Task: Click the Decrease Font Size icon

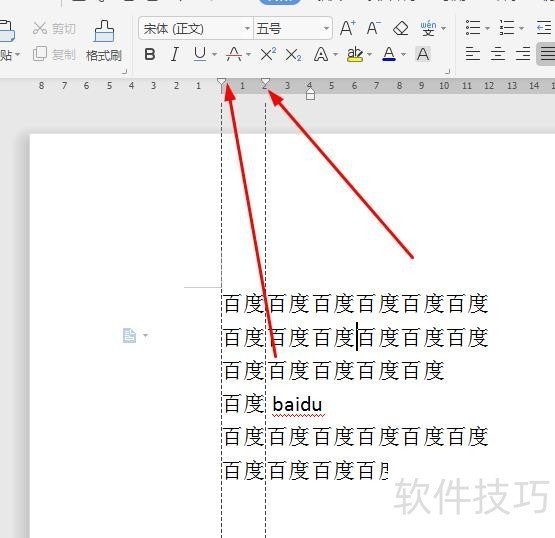Action: [x=374, y=28]
